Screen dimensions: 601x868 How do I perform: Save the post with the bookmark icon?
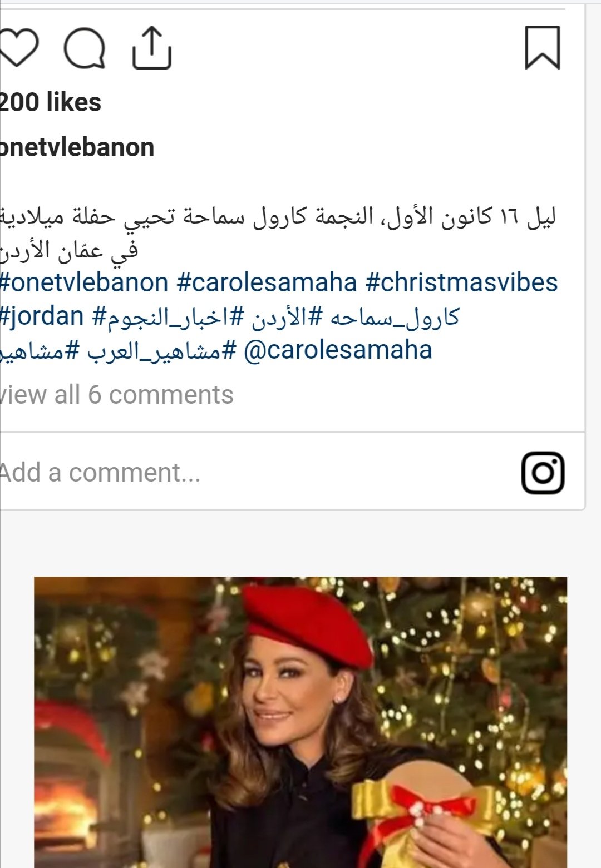543,47
